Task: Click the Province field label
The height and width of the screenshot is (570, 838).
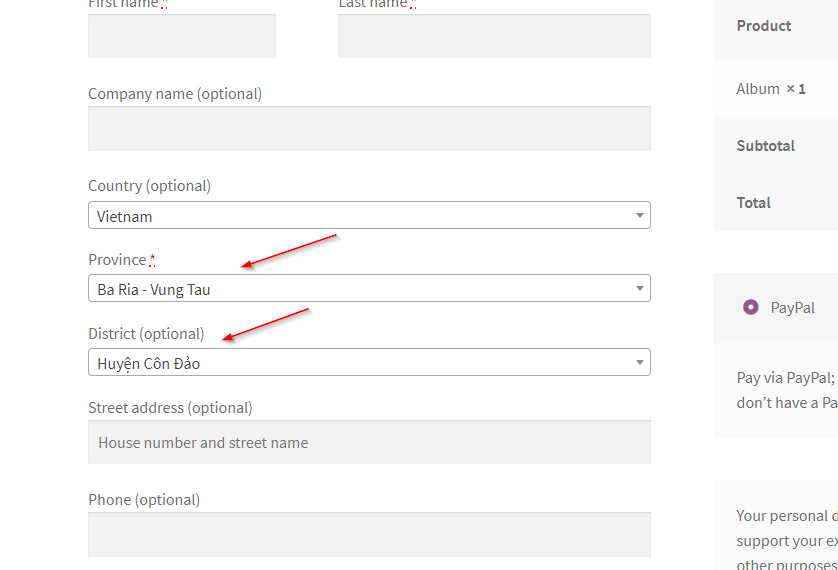Action: coord(117,260)
